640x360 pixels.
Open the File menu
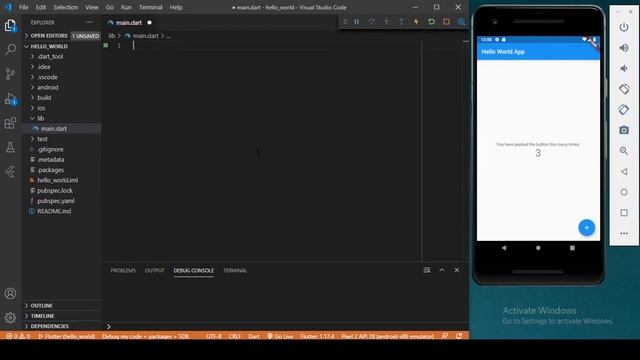[x=24, y=7]
